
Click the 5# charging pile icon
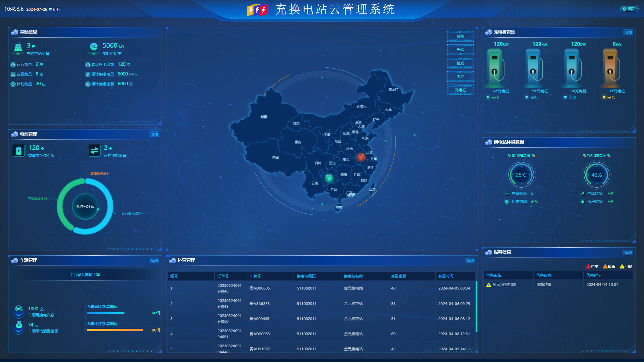pyautogui.click(x=534, y=67)
